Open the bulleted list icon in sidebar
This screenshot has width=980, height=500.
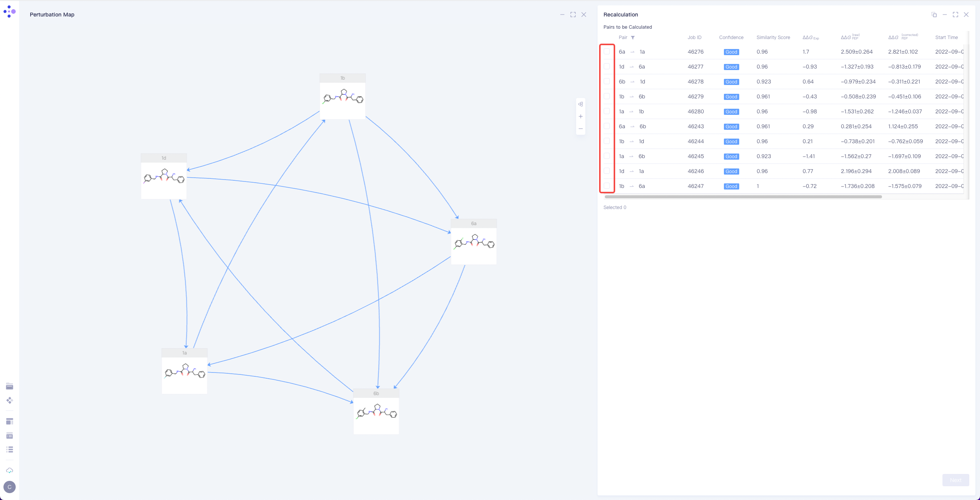tap(10, 449)
